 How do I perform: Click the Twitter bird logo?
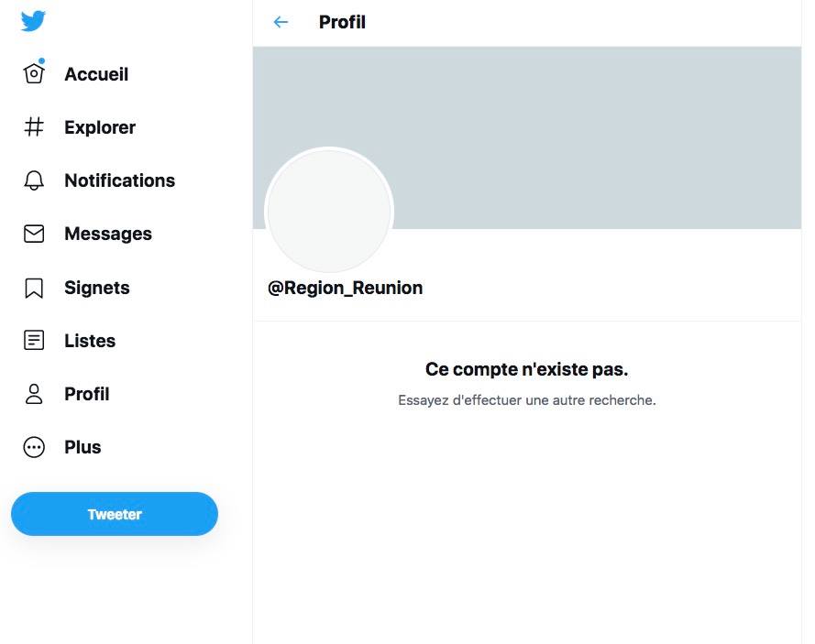click(33, 21)
